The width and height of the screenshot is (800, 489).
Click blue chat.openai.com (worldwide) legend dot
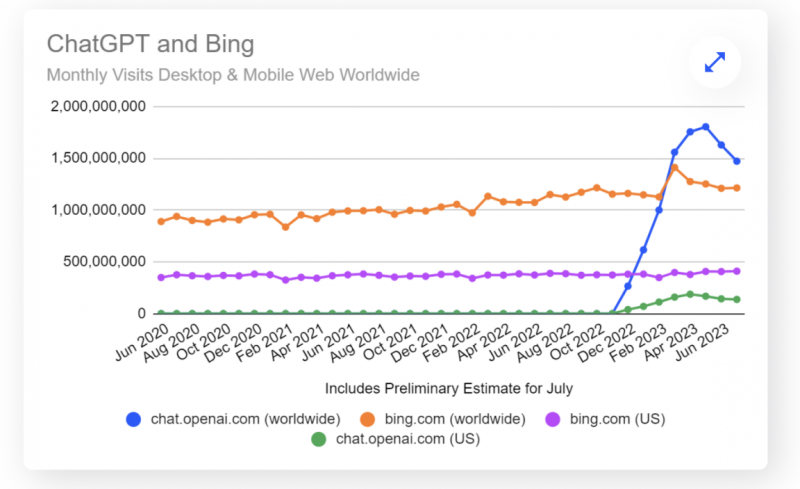133,418
